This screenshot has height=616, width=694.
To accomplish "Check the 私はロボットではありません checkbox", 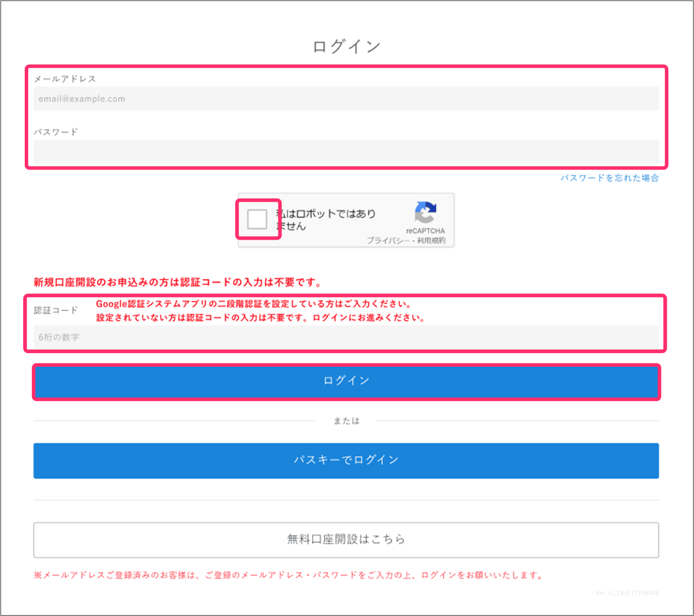I will pyautogui.click(x=257, y=219).
